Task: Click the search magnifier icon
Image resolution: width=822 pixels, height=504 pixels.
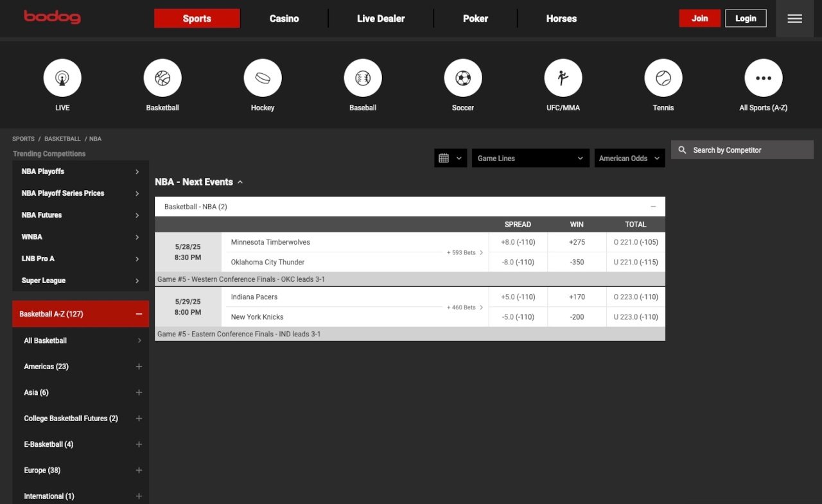Action: (x=682, y=150)
